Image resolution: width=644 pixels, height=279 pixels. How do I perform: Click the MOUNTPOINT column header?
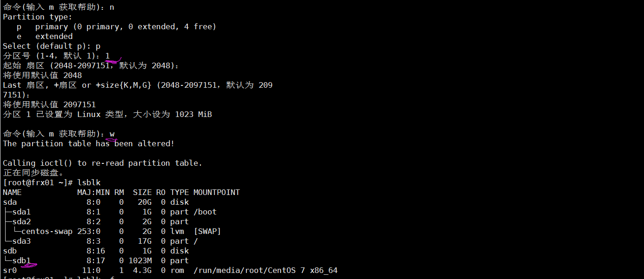[x=217, y=192]
